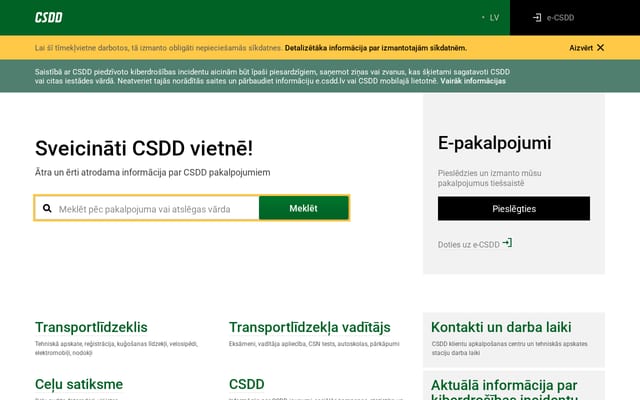This screenshot has height=400, width=640.
Task: Click Aizvērt text in yellow banner
Action: (581, 48)
